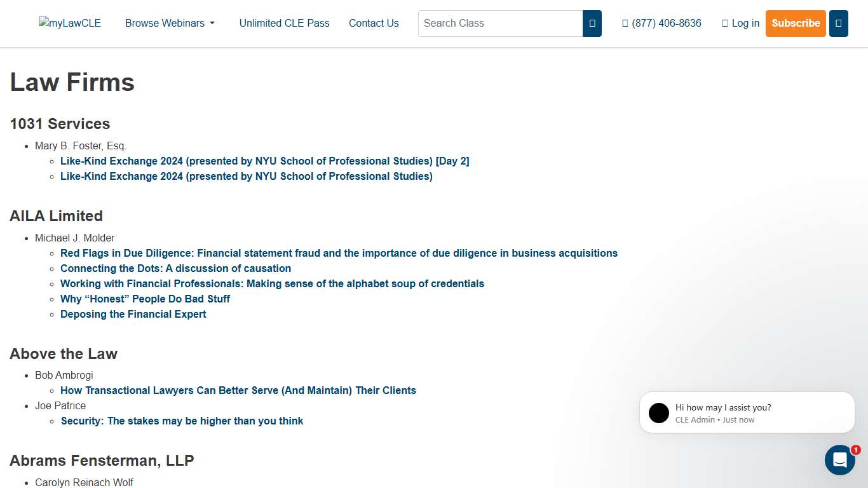
Task: Open Connecting the Dots causation webinar
Action: tap(175, 269)
